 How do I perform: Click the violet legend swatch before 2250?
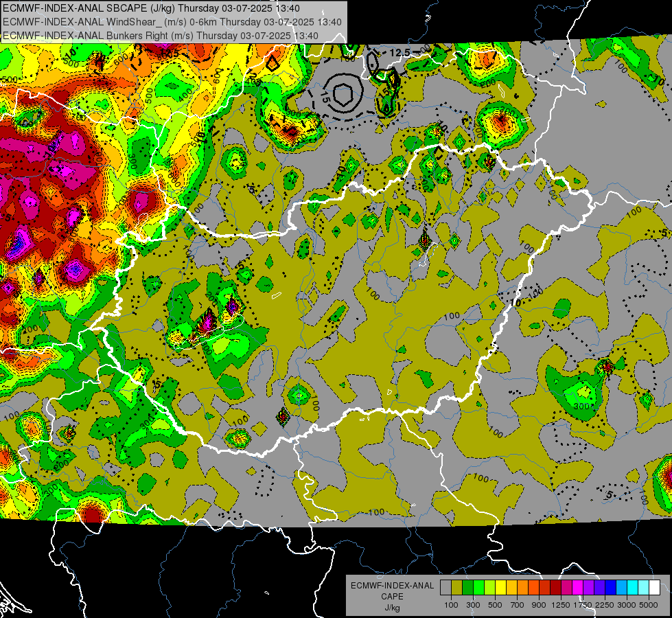coord(599,588)
